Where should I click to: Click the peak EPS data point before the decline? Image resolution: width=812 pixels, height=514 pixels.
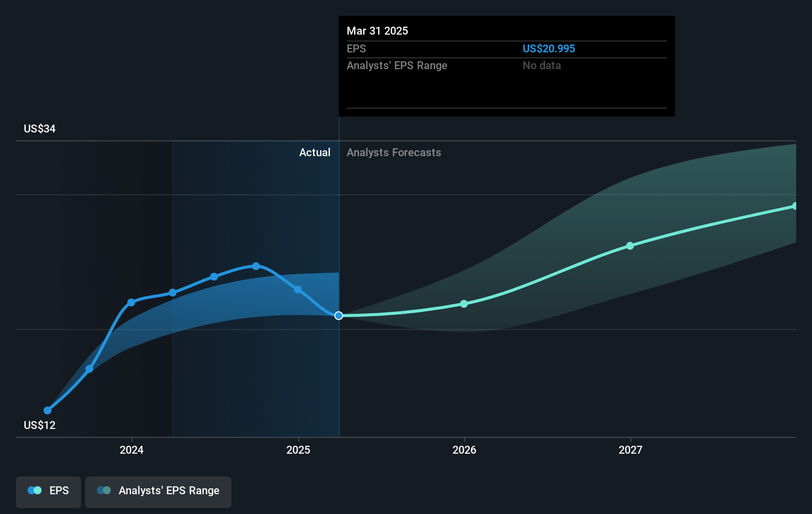point(256,266)
